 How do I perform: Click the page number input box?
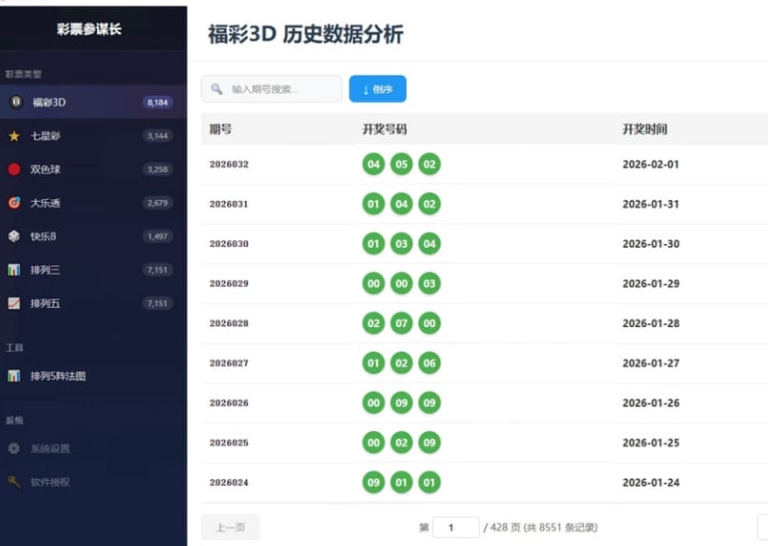tap(455, 527)
